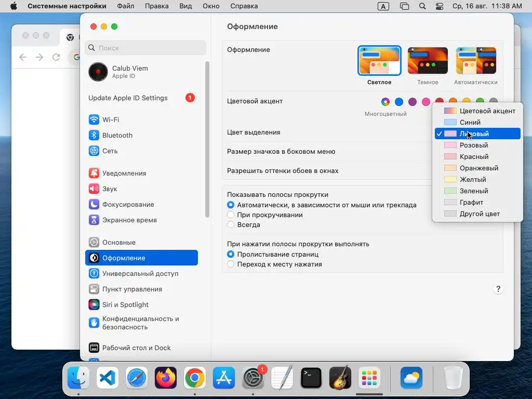Screen dimensions: 532x399
Task: Choose Оранжевый highlight color
Action: [x=477, y=168]
